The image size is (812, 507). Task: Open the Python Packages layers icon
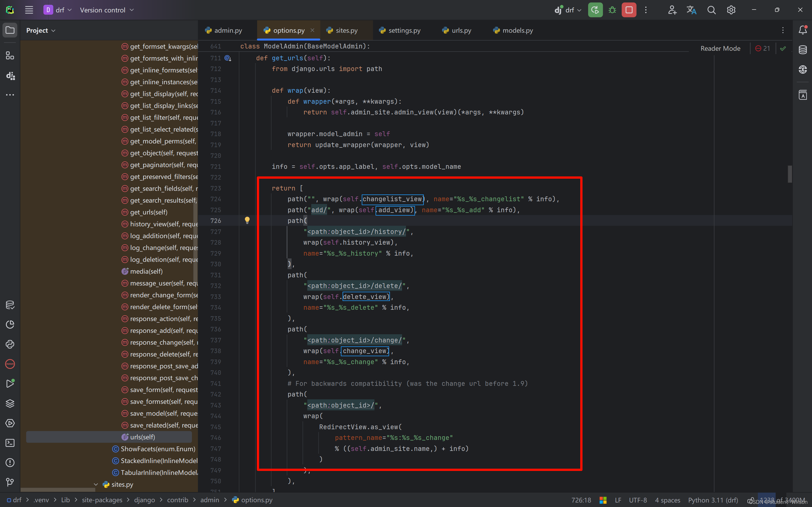(10, 403)
